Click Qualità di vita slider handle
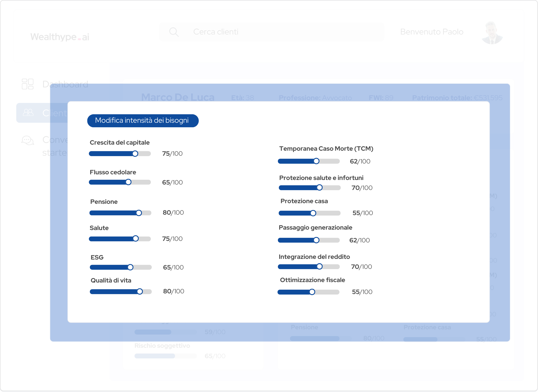The height and width of the screenshot is (392, 538). [140, 292]
